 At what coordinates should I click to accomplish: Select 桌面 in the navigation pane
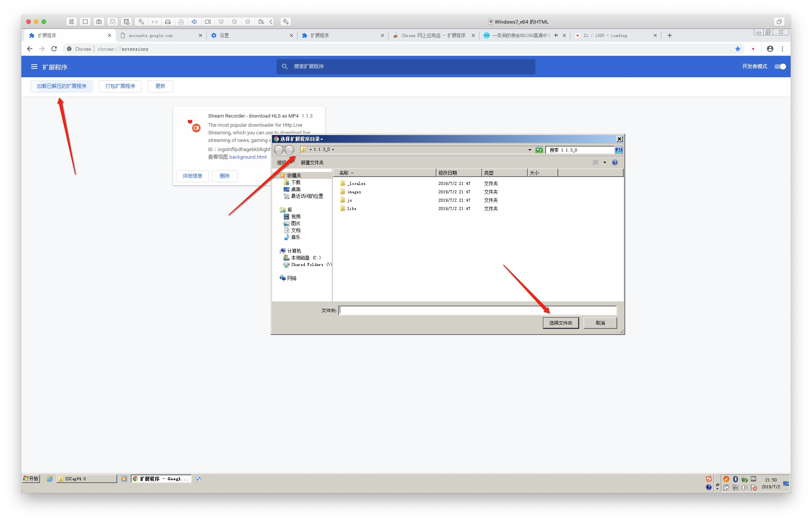click(x=292, y=189)
